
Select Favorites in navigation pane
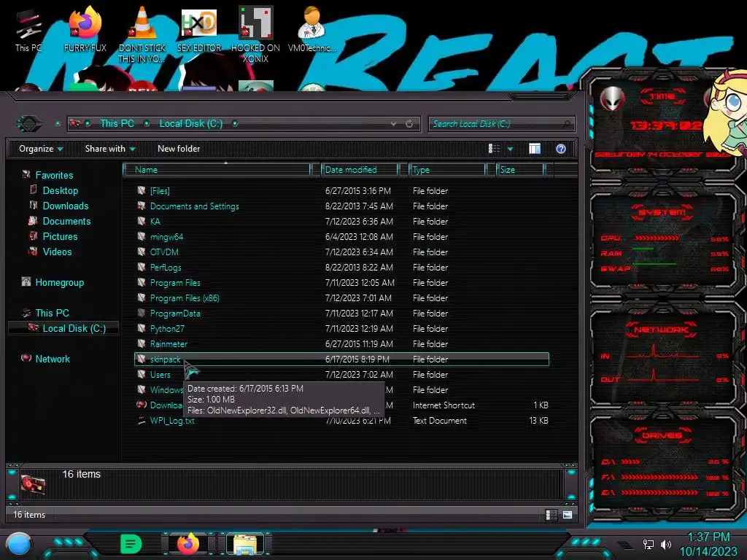tap(54, 175)
